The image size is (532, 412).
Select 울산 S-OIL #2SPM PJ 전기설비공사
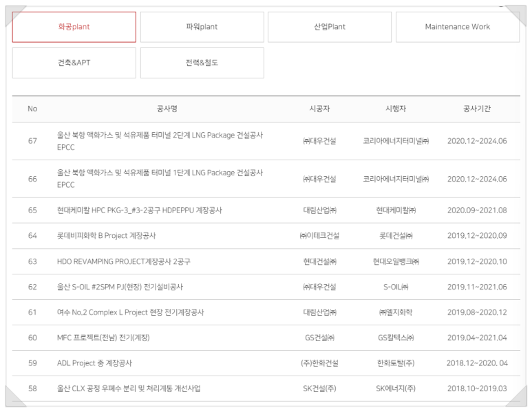[120, 287]
